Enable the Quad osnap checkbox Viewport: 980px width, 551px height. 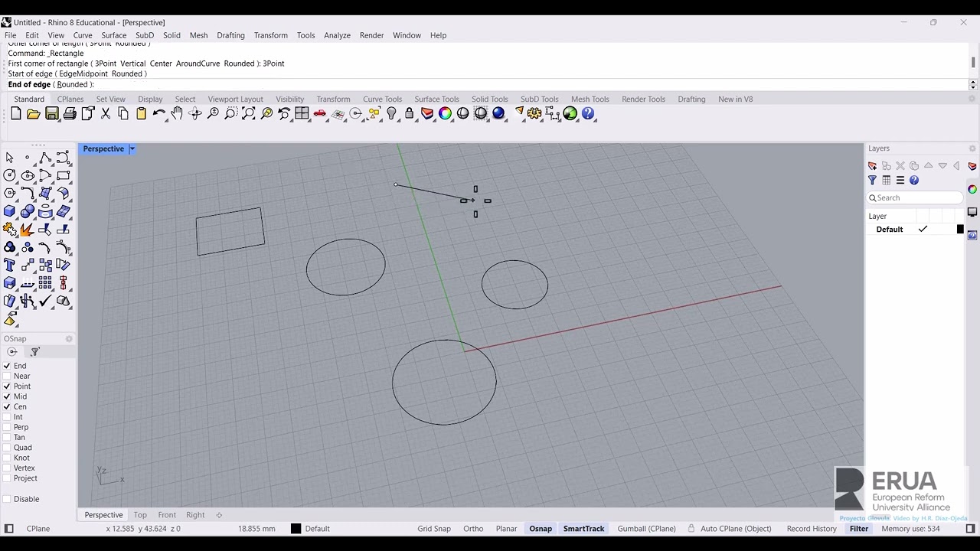[7, 448]
